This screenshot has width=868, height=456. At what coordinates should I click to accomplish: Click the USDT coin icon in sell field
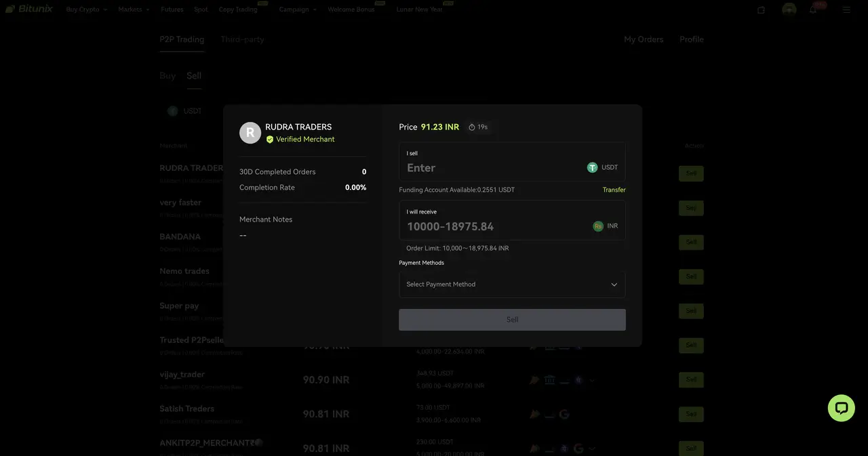pos(591,167)
